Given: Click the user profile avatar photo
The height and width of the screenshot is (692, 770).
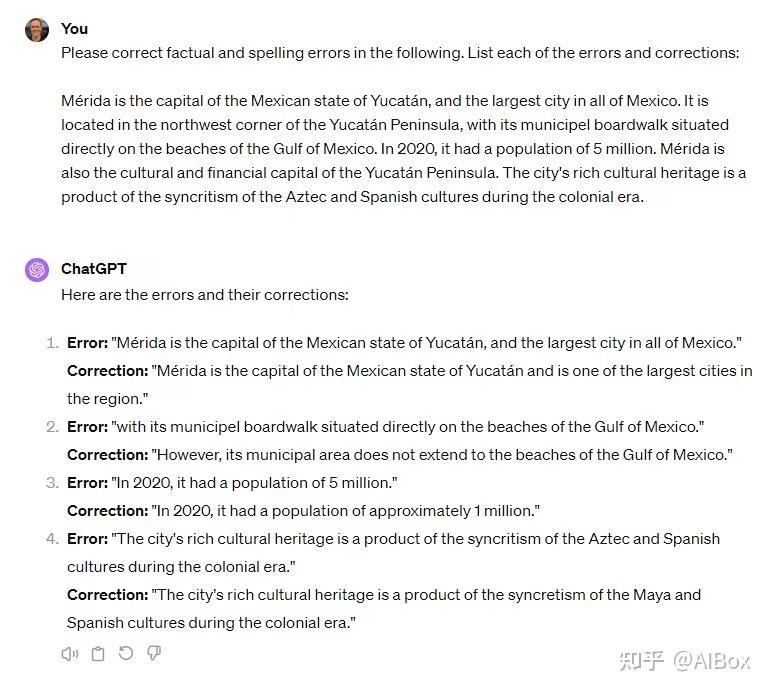Looking at the screenshot, I should coord(37,29).
